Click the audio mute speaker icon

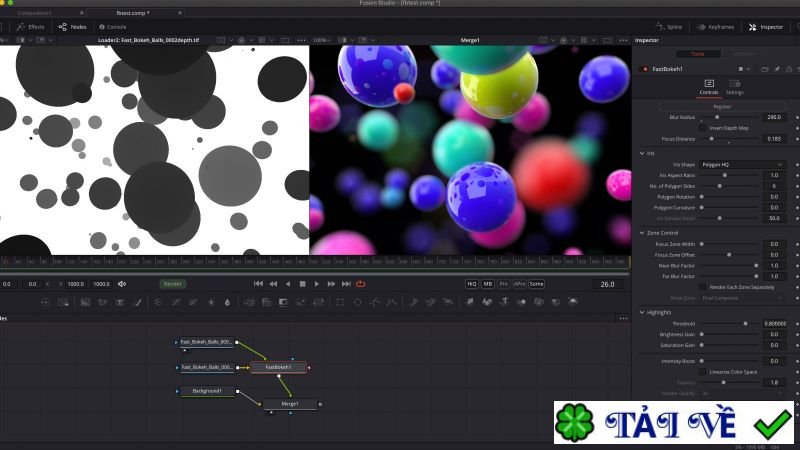click(122, 284)
